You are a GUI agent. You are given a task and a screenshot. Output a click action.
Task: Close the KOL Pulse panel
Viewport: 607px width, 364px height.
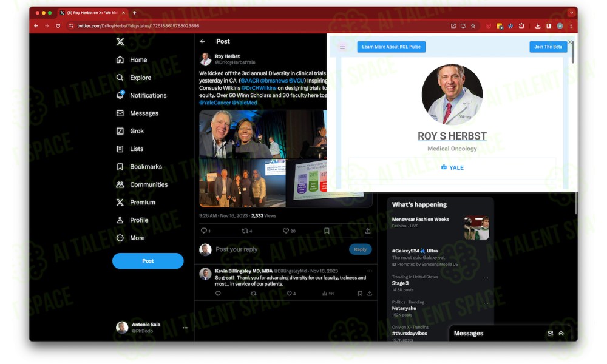click(x=570, y=42)
